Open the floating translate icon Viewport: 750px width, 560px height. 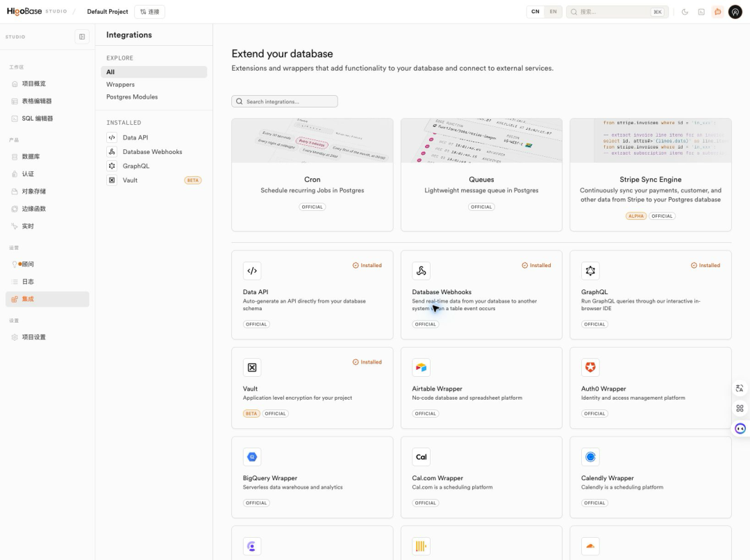[740, 388]
